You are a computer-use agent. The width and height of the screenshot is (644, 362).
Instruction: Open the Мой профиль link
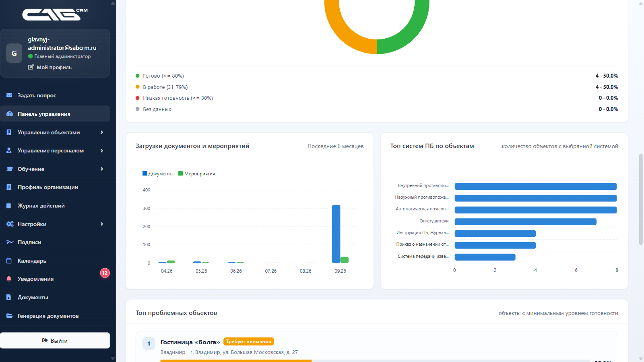pyautogui.click(x=50, y=67)
